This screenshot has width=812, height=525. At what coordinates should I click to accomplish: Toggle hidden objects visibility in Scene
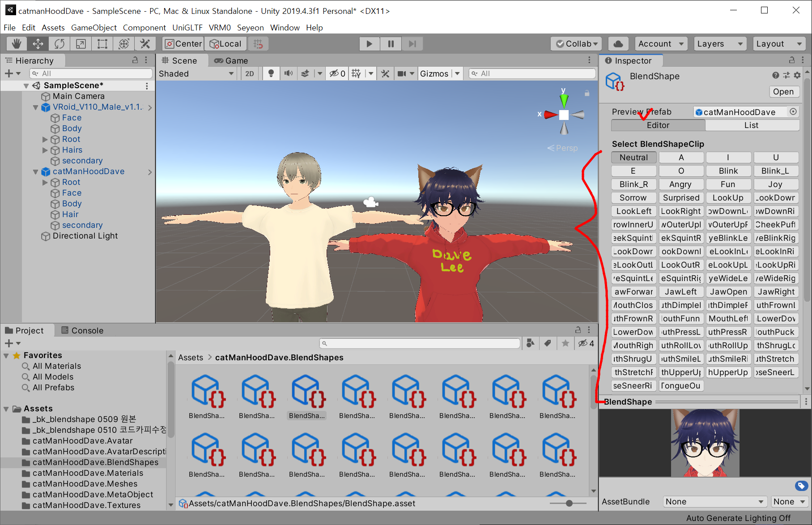[x=337, y=73]
